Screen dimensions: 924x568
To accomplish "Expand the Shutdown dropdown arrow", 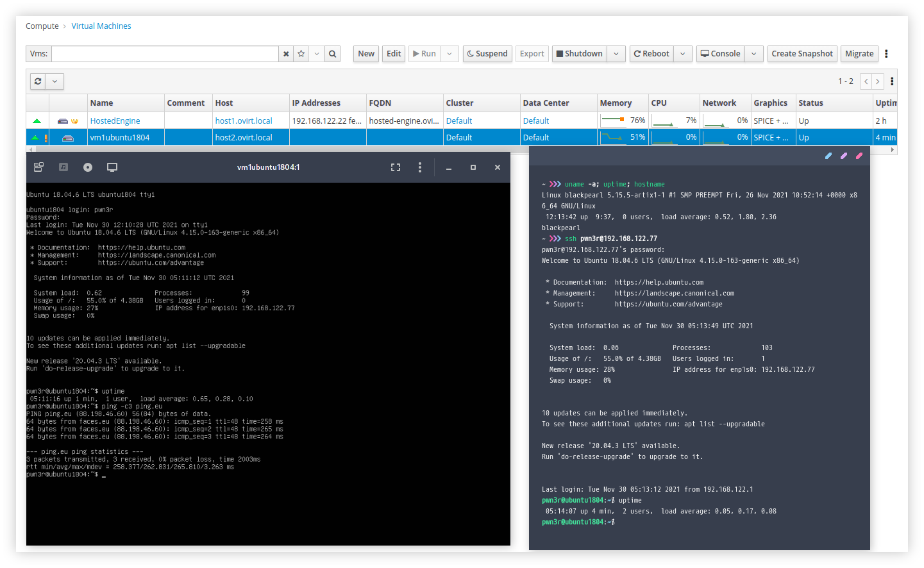I will 616,54.
